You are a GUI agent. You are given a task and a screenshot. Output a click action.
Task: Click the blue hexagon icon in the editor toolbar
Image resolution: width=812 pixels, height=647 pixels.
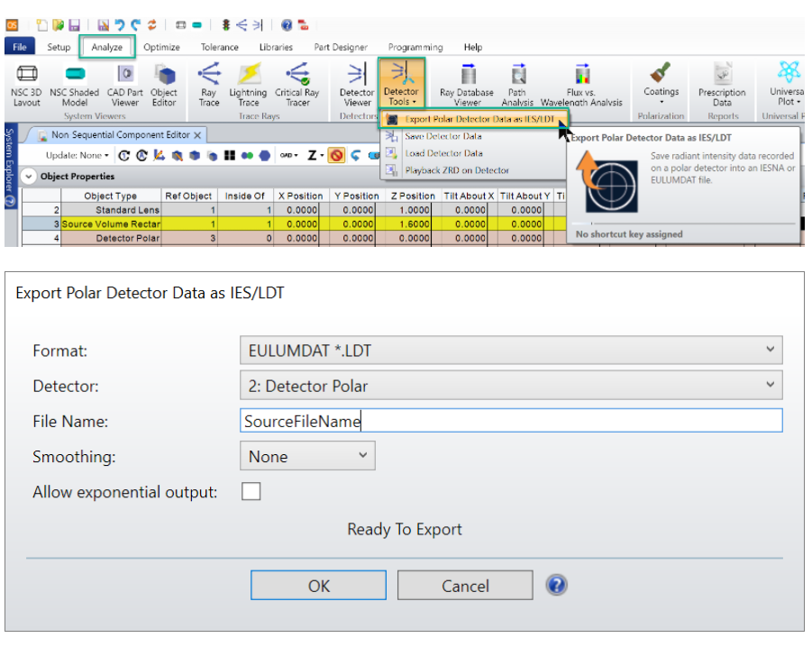tap(265, 155)
